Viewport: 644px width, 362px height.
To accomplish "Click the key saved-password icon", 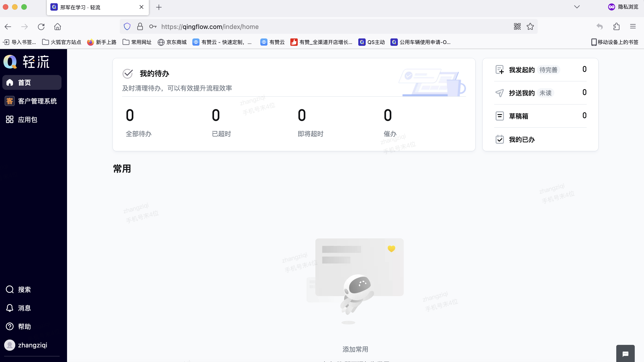I will tap(153, 26).
